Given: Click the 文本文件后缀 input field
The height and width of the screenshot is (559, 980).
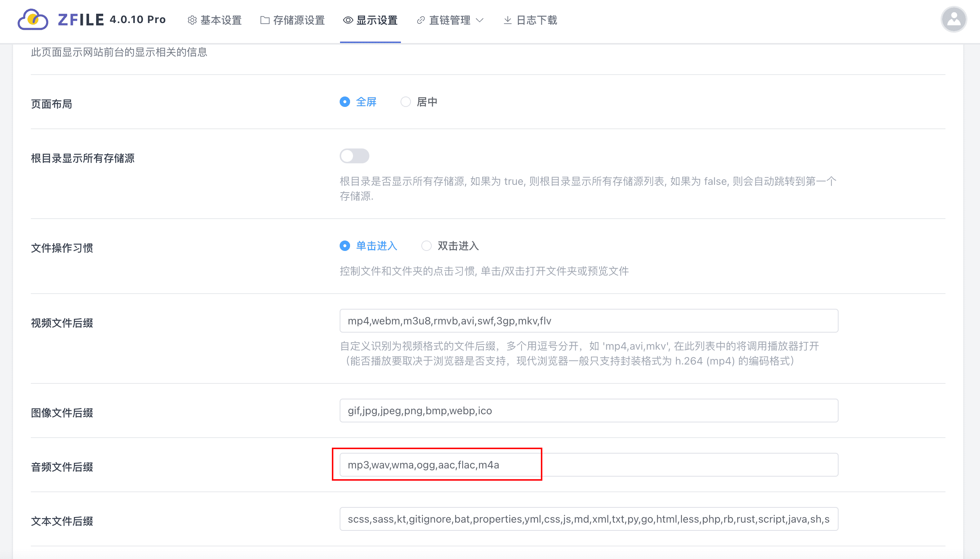Looking at the screenshot, I should pyautogui.click(x=588, y=519).
